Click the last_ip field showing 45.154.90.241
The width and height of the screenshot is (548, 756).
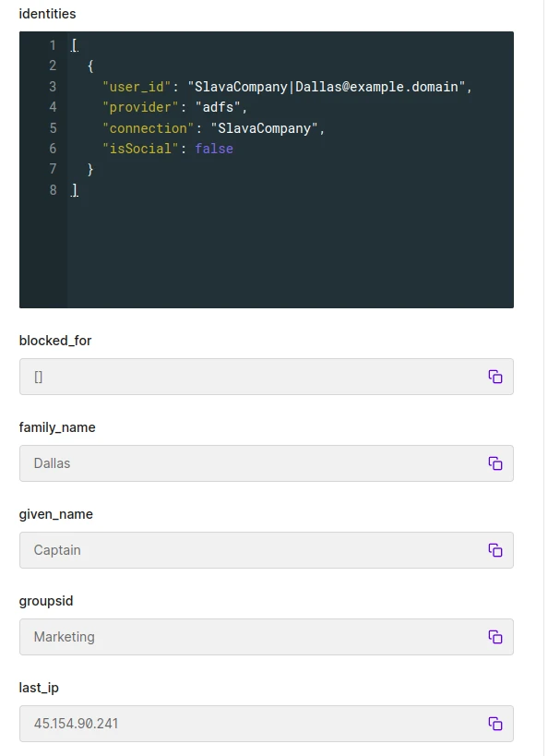coord(266,724)
